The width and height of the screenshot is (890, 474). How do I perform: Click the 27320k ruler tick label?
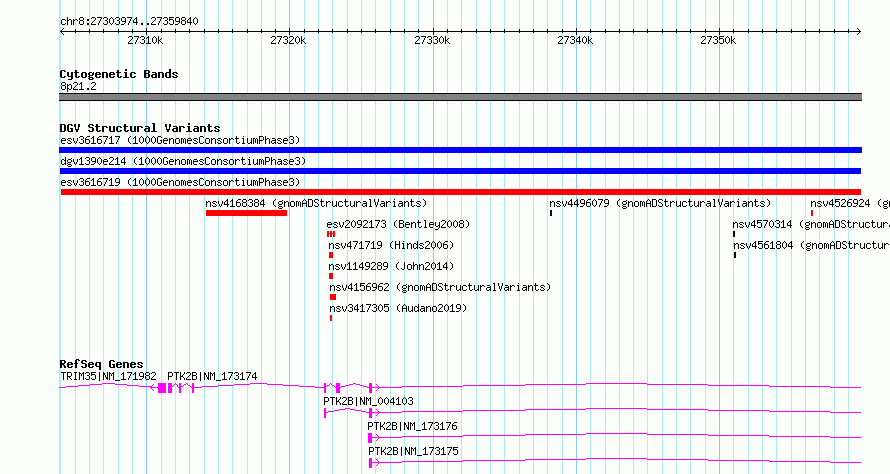[288, 40]
